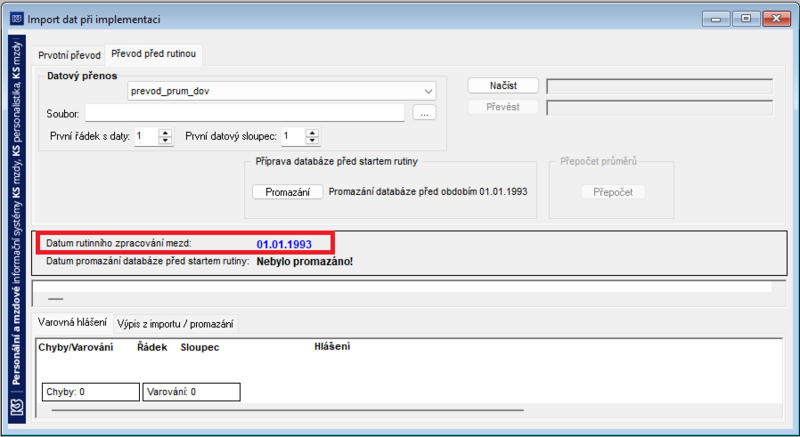Viewport: 800px width, 437px height.
Task: Click the progress field beside Načíst
Action: point(660,86)
